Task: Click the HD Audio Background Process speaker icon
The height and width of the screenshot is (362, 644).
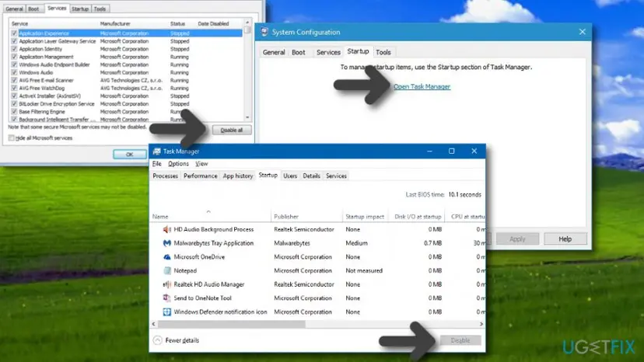Action: [x=166, y=229]
